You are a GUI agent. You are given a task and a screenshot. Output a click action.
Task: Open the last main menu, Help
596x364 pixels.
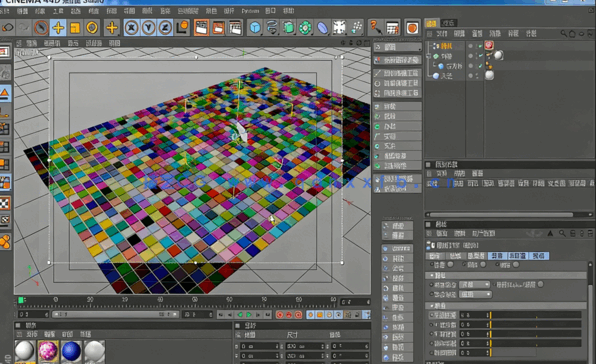pos(288,11)
